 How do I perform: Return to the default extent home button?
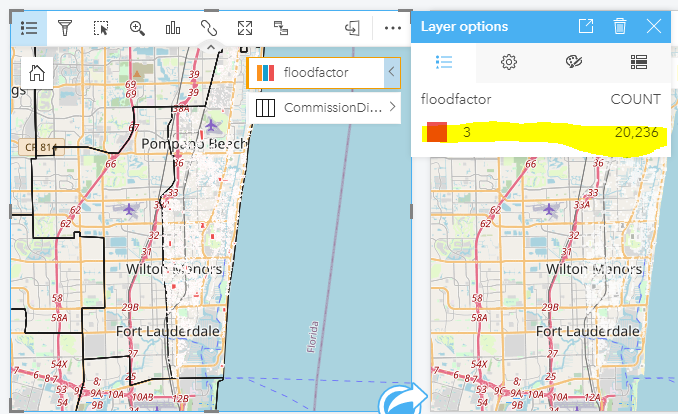coord(37,73)
